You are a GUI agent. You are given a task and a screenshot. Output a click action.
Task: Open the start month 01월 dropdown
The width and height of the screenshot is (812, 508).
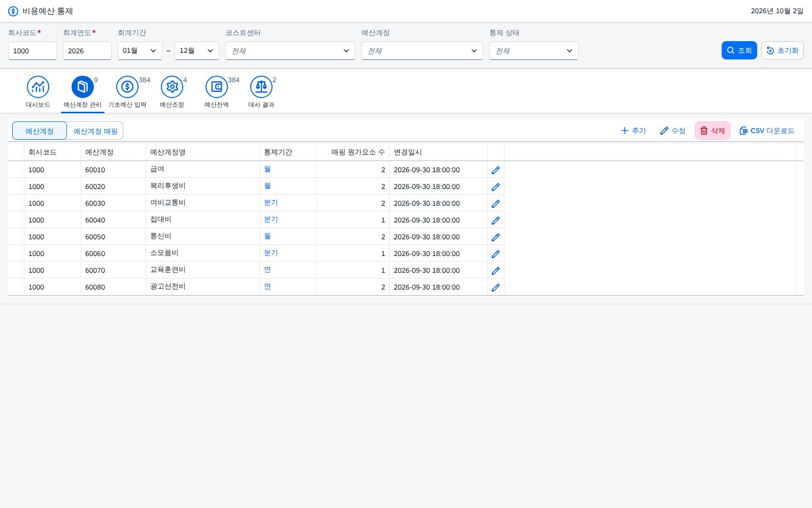click(140, 51)
